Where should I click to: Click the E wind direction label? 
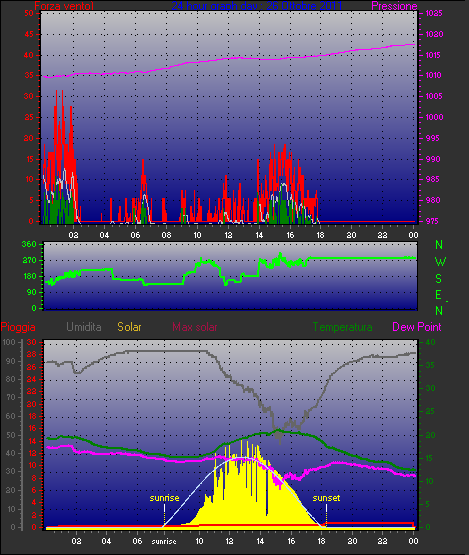439,295
